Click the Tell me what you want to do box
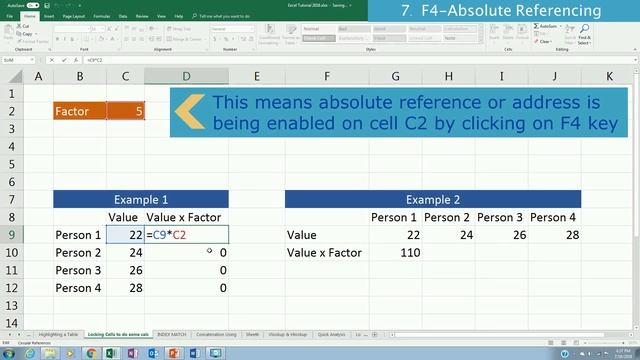The width and height of the screenshot is (640, 360). [x=221, y=16]
